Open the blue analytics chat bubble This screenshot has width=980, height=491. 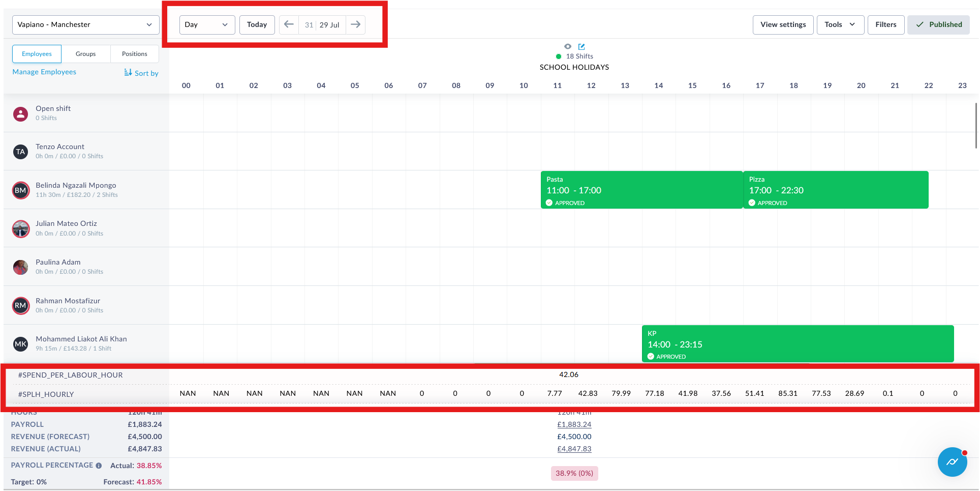[x=952, y=462]
